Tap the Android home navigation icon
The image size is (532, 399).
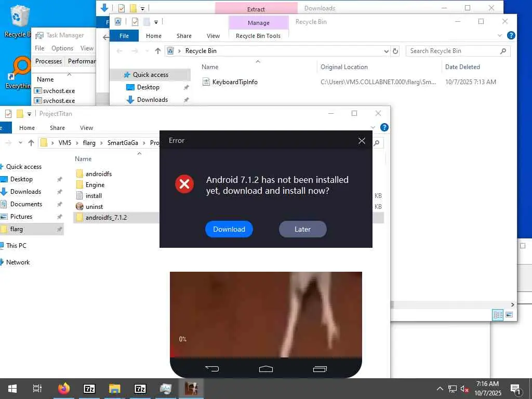coord(266,369)
